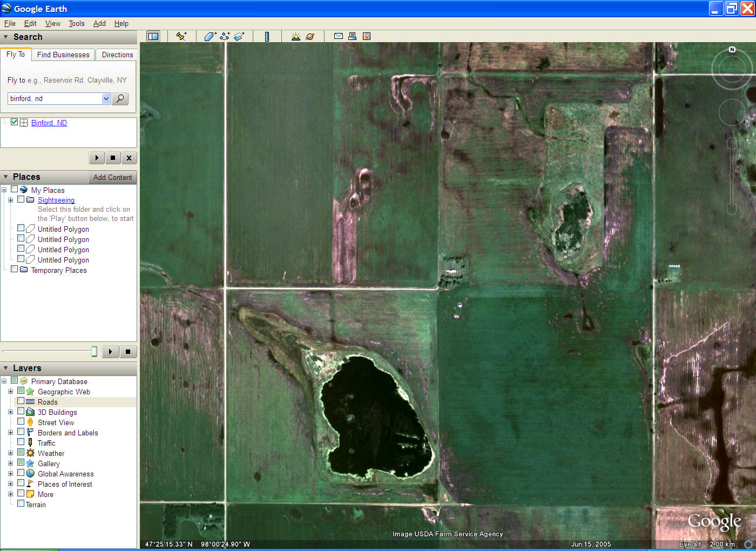Screen dimensions: 756x551
Task: Open the Fly to search history dropdown
Action: pos(106,98)
